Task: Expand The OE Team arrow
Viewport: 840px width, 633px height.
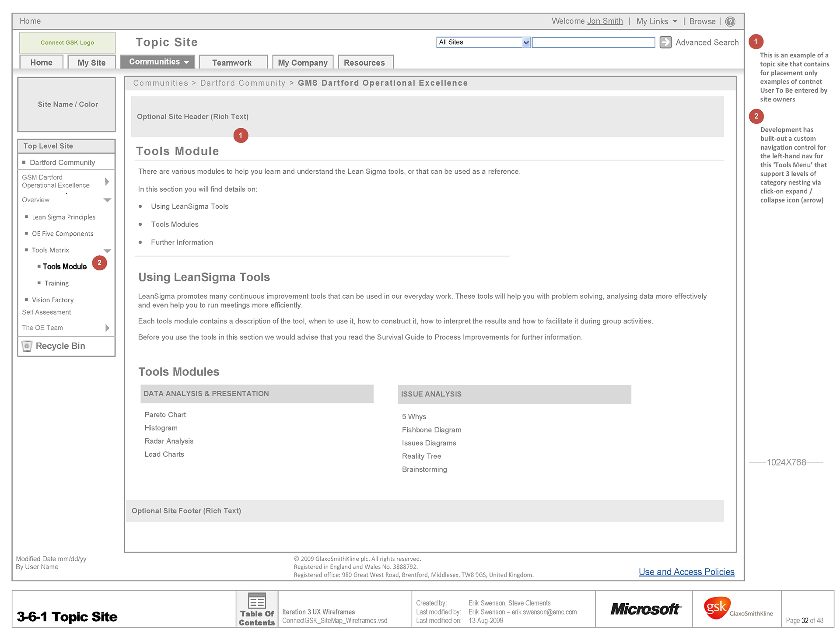Action: coord(107,328)
